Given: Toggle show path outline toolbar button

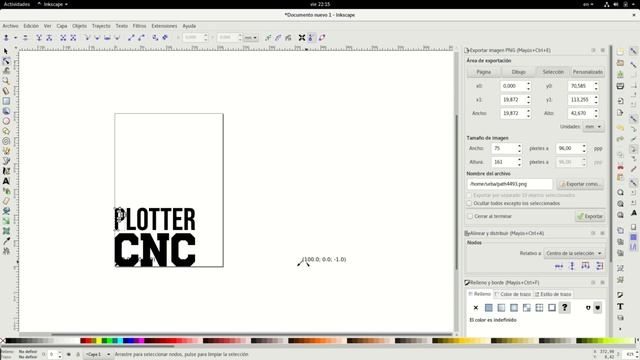Looking at the screenshot, I should (322, 38).
